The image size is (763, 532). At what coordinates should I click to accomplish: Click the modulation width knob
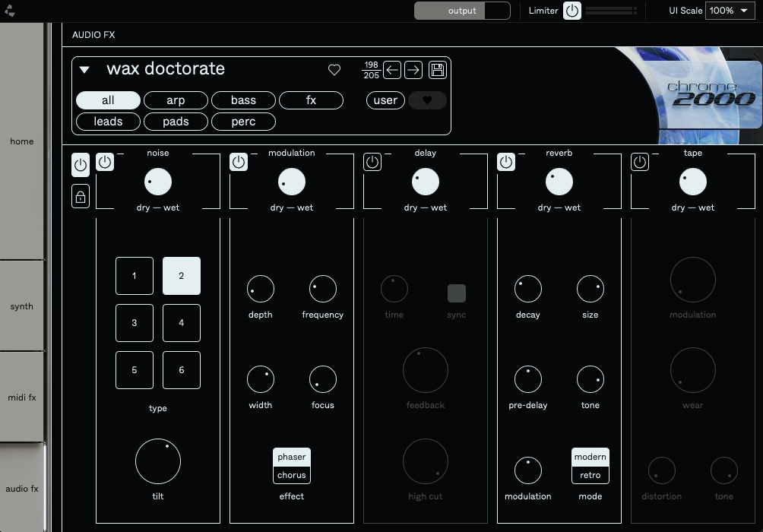(x=261, y=380)
